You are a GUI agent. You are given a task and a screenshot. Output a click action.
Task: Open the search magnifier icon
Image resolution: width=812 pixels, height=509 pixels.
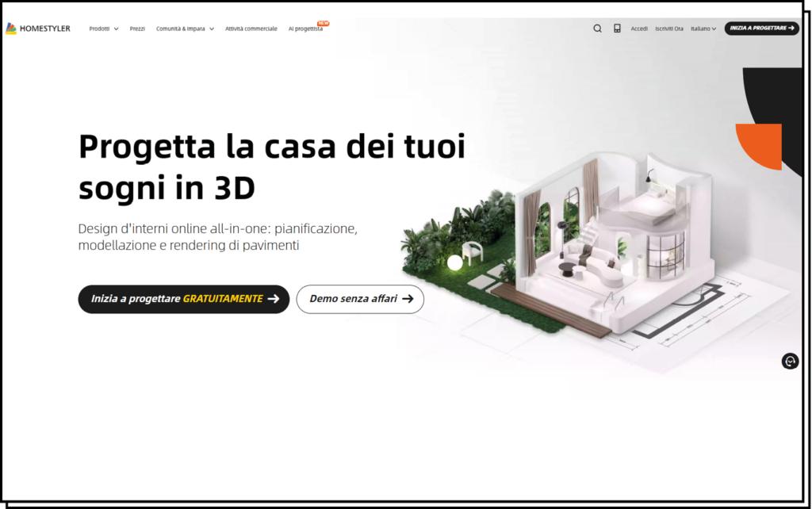point(597,29)
